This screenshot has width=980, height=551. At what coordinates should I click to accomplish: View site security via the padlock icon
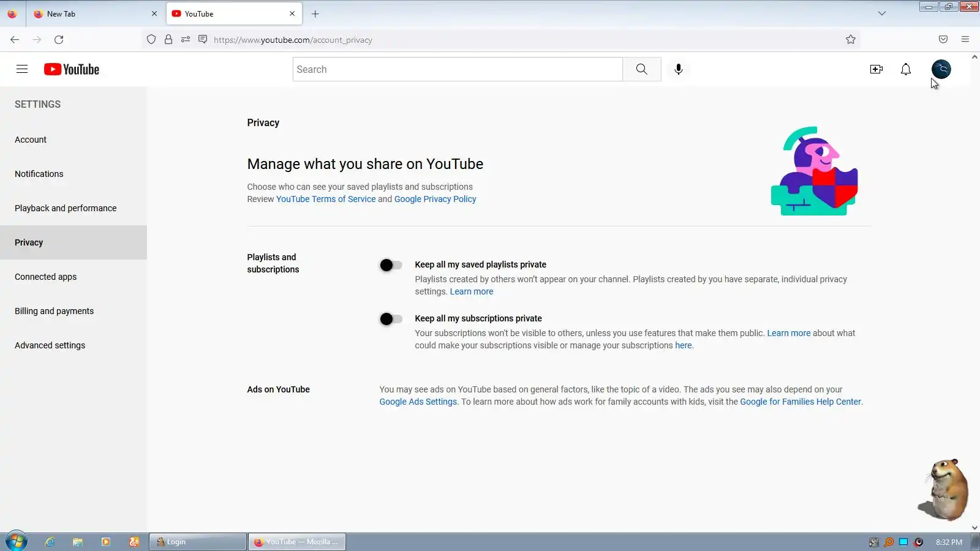pyautogui.click(x=168, y=40)
